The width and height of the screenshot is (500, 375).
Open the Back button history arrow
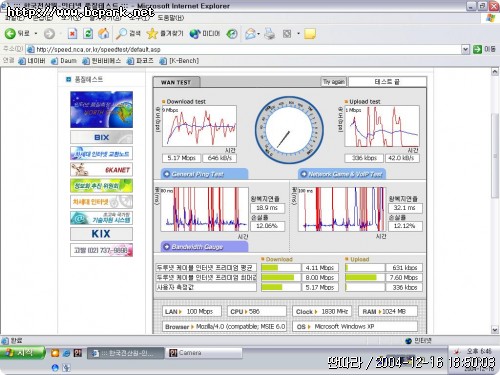pos(36,34)
